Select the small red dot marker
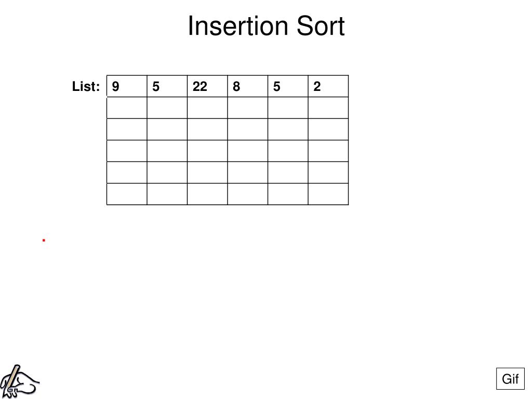This screenshot has height=399, width=532. tap(44, 240)
